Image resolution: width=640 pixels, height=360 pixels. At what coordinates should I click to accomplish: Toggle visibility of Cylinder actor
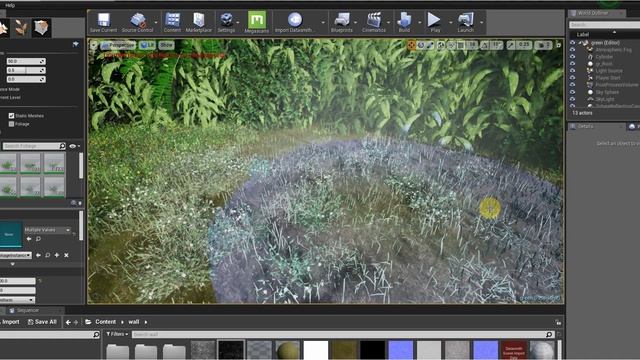[572, 57]
